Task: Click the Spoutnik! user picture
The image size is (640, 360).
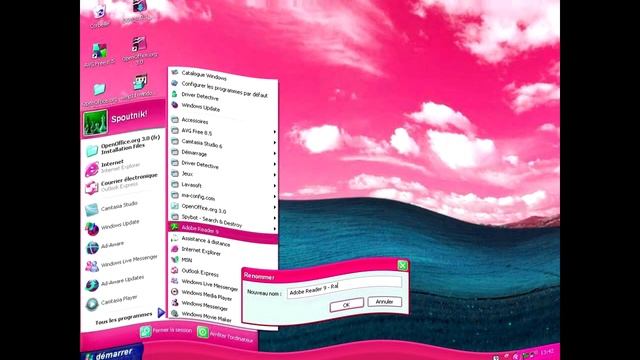Action: 96,122
